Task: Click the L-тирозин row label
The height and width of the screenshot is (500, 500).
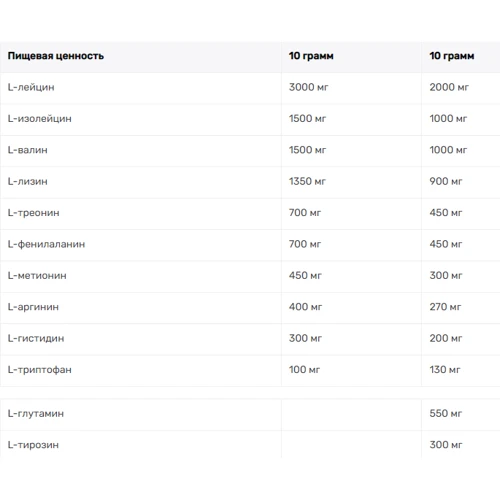Action: point(33,445)
